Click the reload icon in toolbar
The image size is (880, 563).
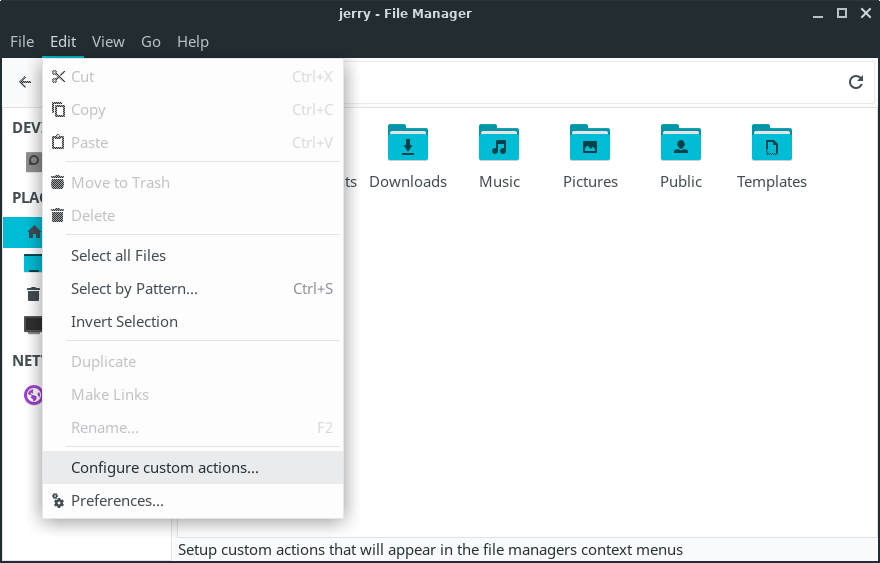pyautogui.click(x=855, y=83)
